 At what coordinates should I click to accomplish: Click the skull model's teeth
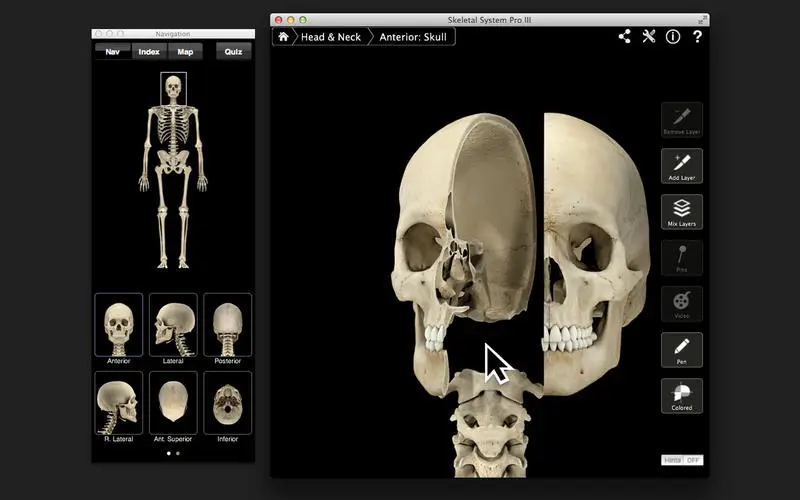point(568,337)
